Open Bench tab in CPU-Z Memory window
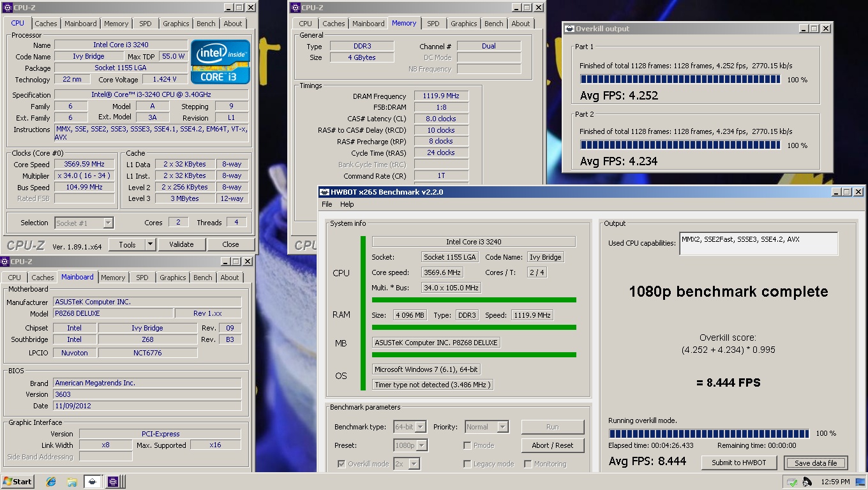 point(494,24)
